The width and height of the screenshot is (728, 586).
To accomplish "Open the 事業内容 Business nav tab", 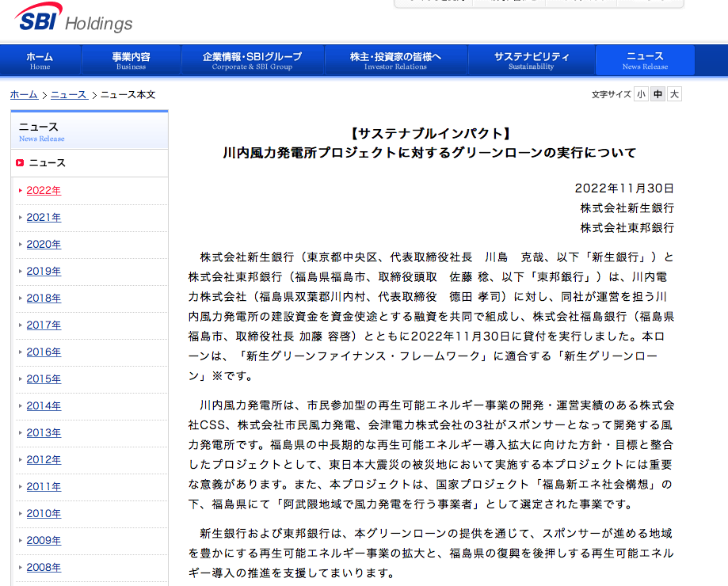I will [x=131, y=60].
